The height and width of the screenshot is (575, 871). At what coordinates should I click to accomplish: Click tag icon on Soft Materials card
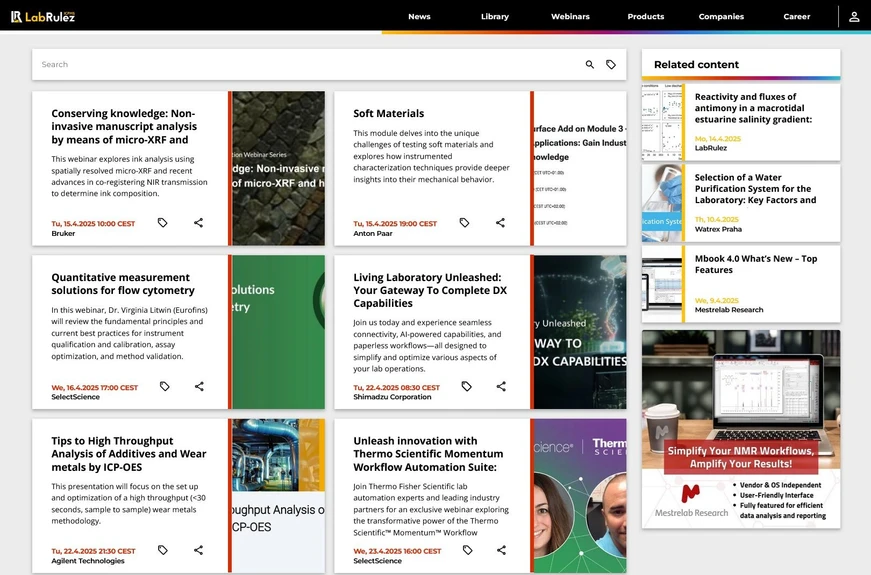[464, 223]
